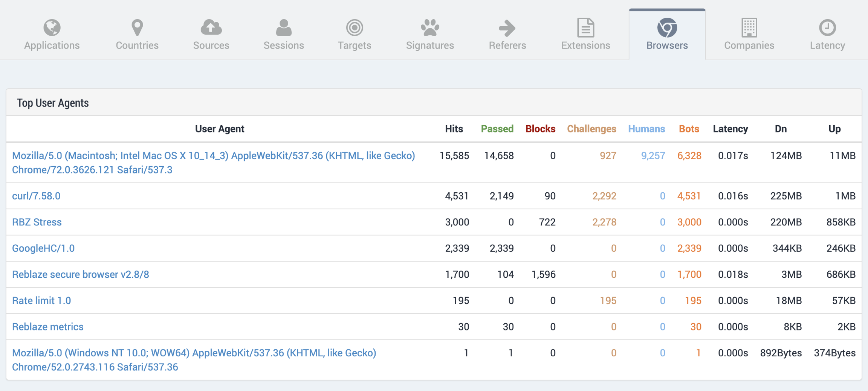Click the Sessions person icon

pyautogui.click(x=284, y=27)
